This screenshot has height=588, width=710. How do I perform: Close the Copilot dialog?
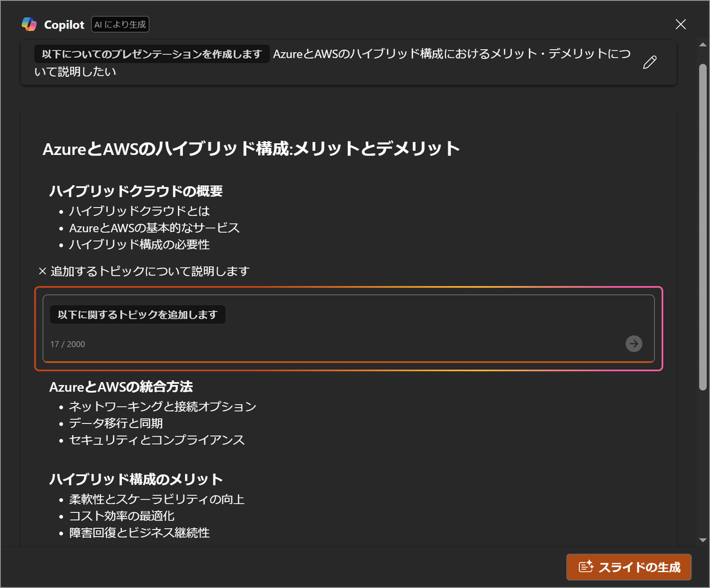click(x=681, y=24)
